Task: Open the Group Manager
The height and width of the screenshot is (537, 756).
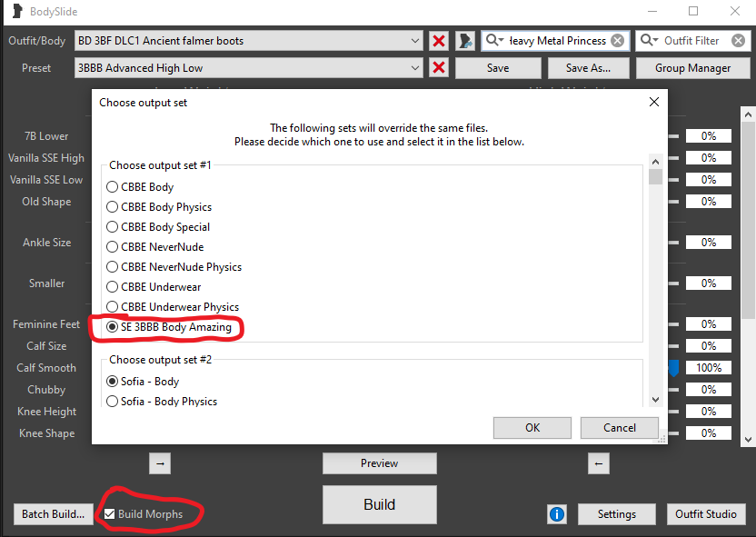Action: [x=692, y=68]
